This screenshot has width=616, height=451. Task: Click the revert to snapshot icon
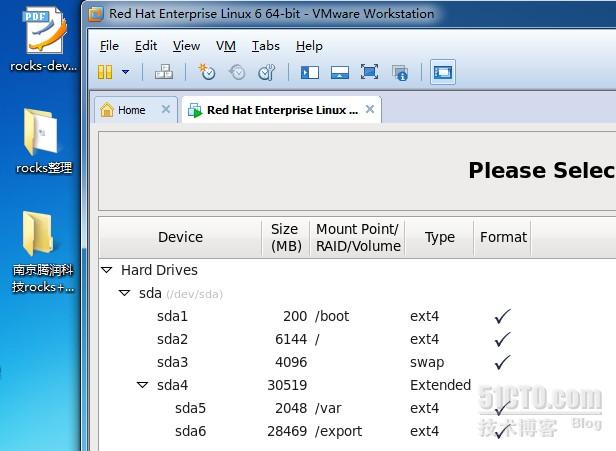[x=237, y=72]
